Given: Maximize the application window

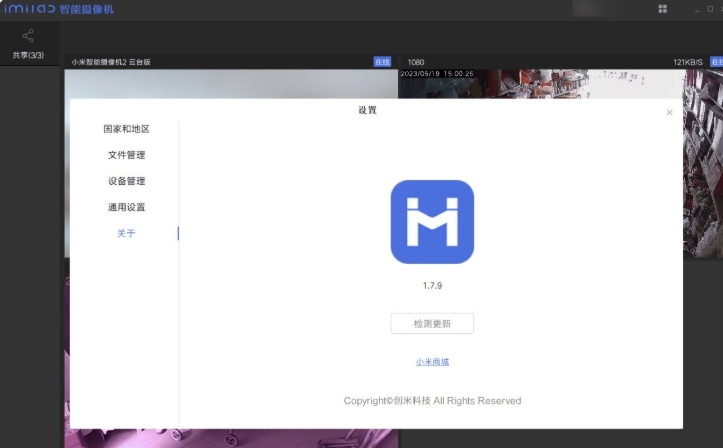Looking at the screenshot, I should pyautogui.click(x=710, y=9).
